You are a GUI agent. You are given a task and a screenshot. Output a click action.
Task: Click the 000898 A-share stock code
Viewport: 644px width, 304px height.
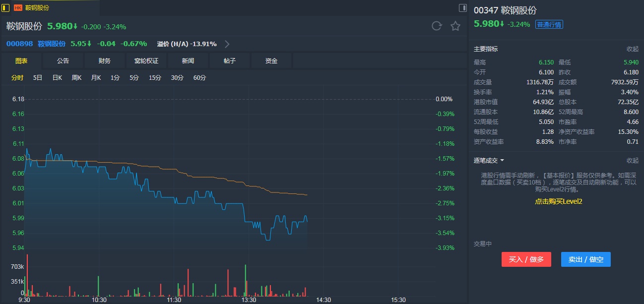[x=20, y=44]
